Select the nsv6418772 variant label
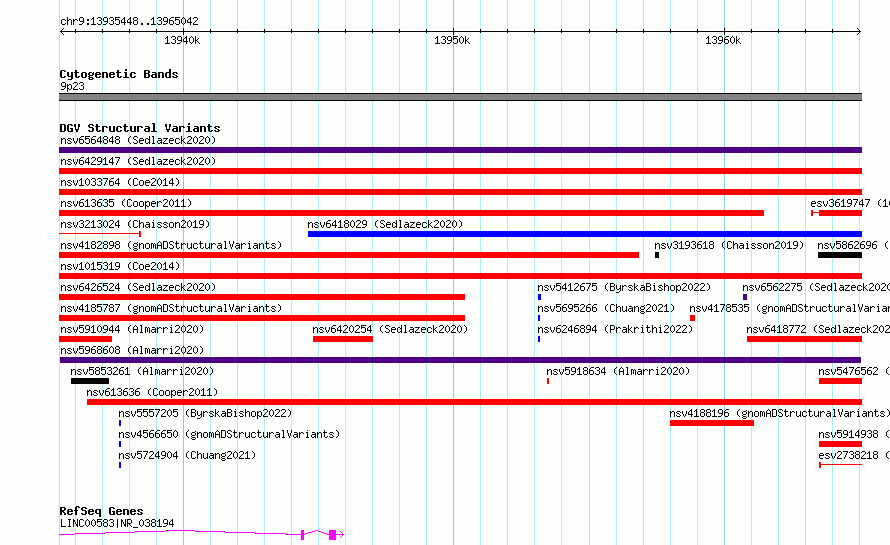890x545 pixels. [818, 329]
